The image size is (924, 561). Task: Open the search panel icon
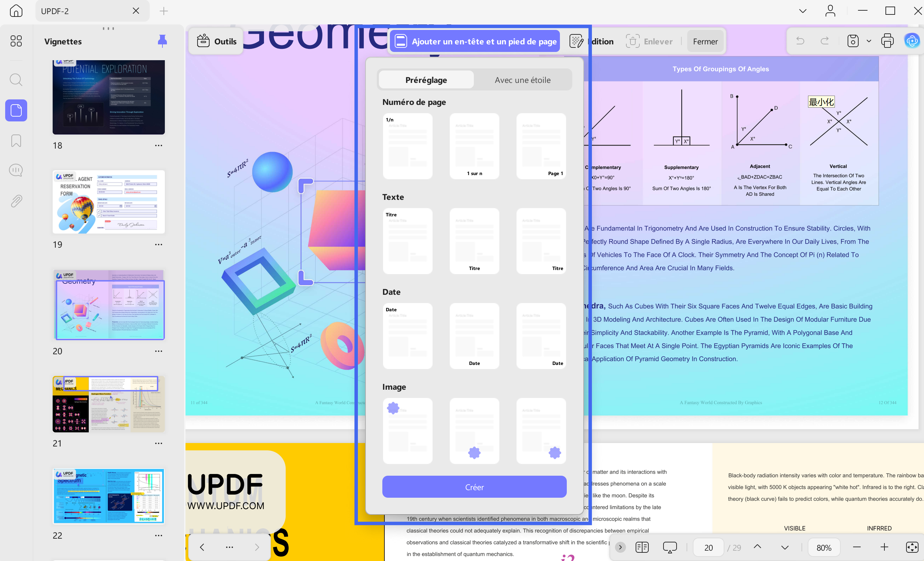[16, 79]
